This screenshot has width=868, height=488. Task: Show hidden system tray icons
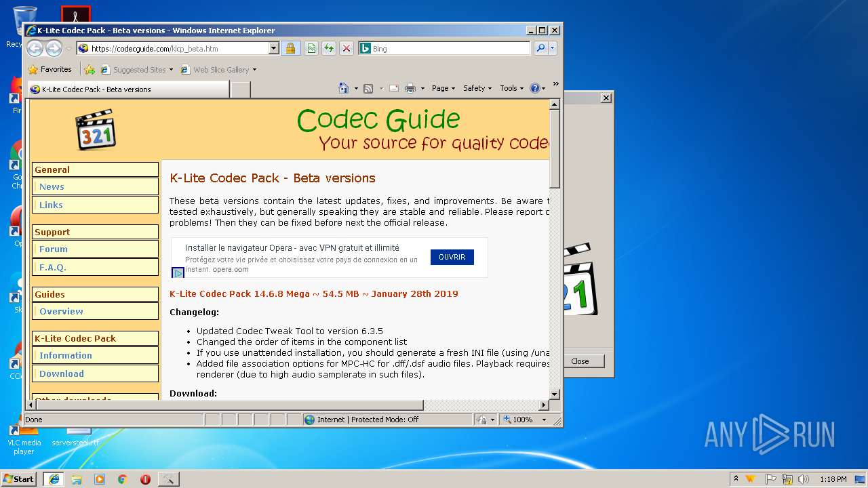tap(736, 479)
